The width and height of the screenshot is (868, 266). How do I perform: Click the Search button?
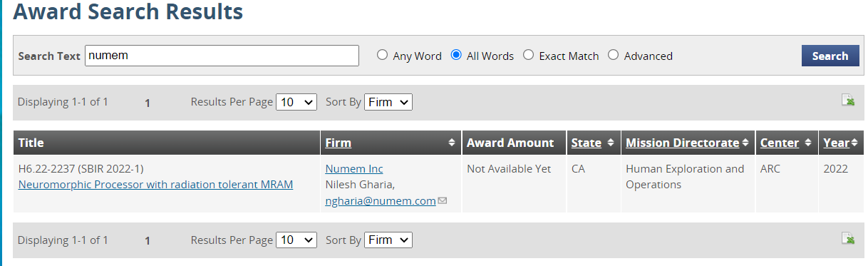(x=830, y=56)
